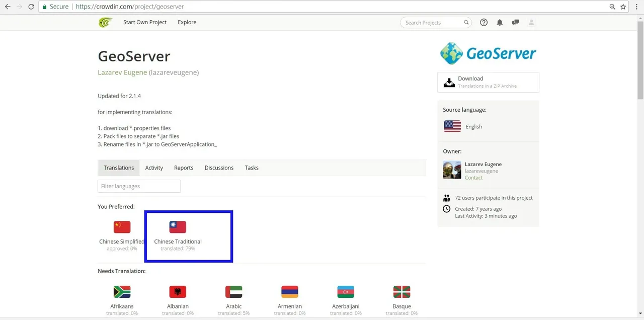Select the Chinese Simplified flag

coord(122,227)
